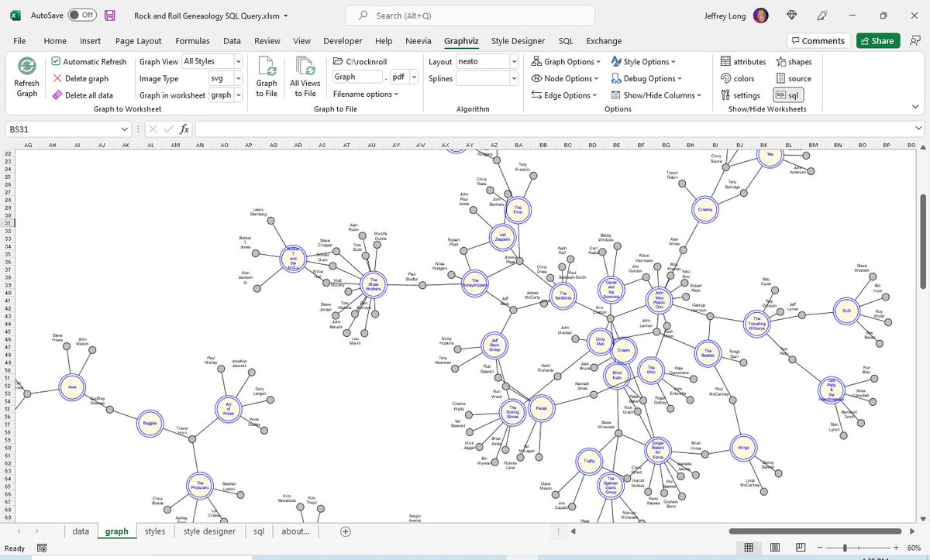Switch to Normal view in status bar
The width and height of the screenshot is (930, 560).
(749, 548)
